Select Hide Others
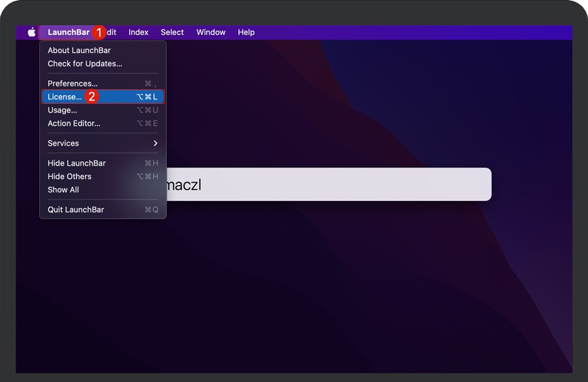 click(x=69, y=177)
